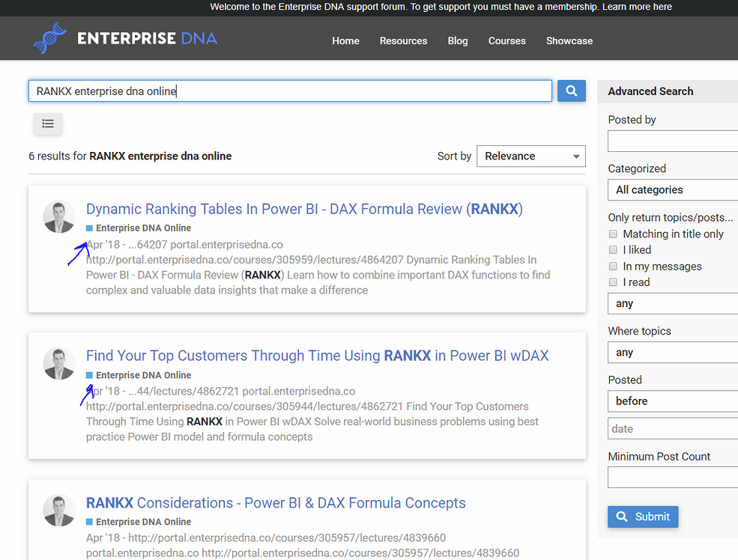Image resolution: width=738 pixels, height=560 pixels.
Task: Enable the Matching in title only checkbox
Action: [x=613, y=234]
